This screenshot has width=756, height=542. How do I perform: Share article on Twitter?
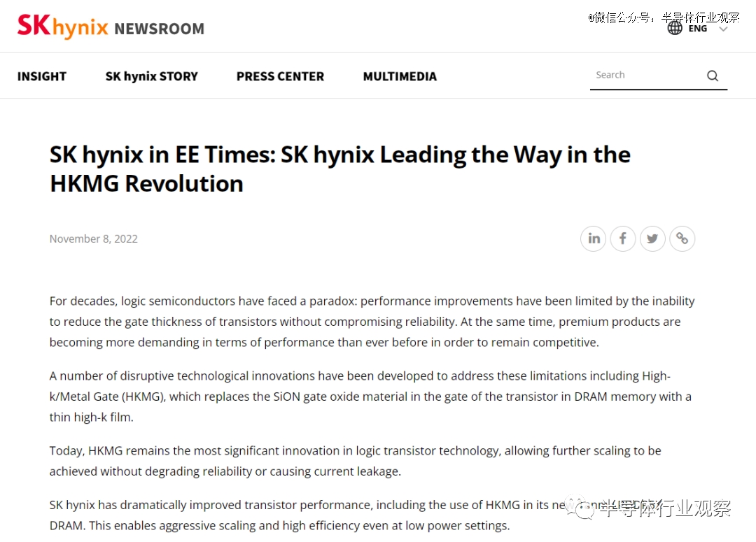[652, 238]
